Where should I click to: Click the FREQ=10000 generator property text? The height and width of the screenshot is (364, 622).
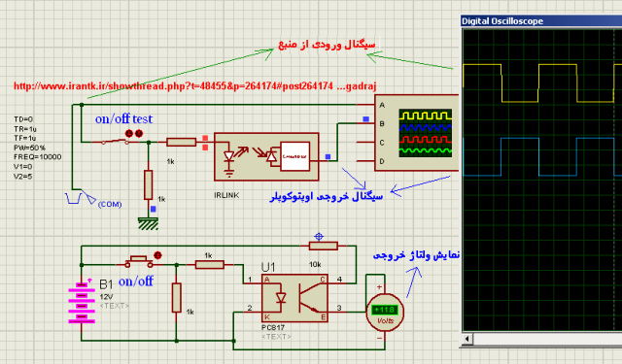tap(38, 157)
